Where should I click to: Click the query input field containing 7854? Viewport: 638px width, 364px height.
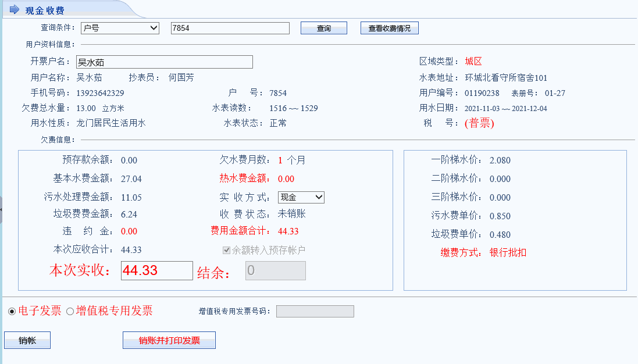[x=230, y=28]
